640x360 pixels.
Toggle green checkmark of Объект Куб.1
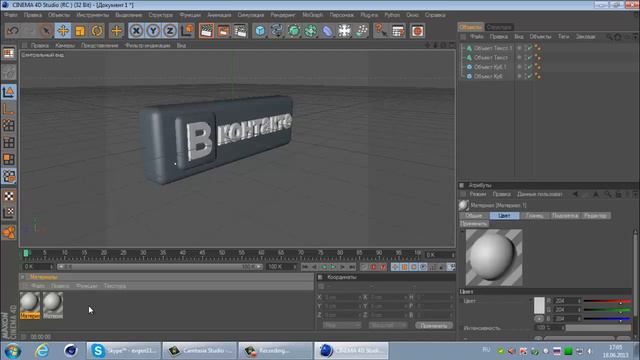(x=529, y=67)
